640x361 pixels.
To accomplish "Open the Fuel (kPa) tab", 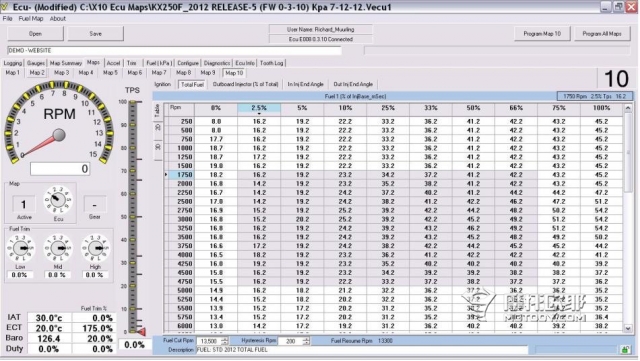I will [159, 63].
